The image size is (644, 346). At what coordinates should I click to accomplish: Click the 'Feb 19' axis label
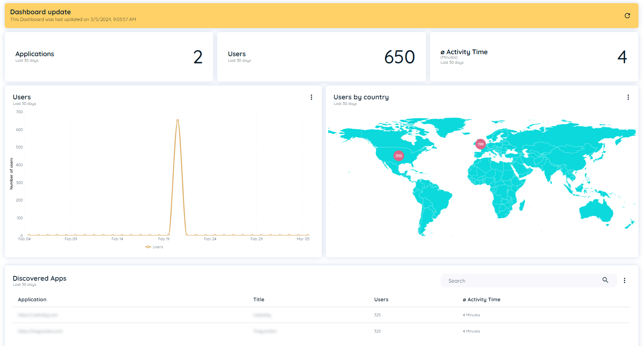pyautogui.click(x=164, y=239)
